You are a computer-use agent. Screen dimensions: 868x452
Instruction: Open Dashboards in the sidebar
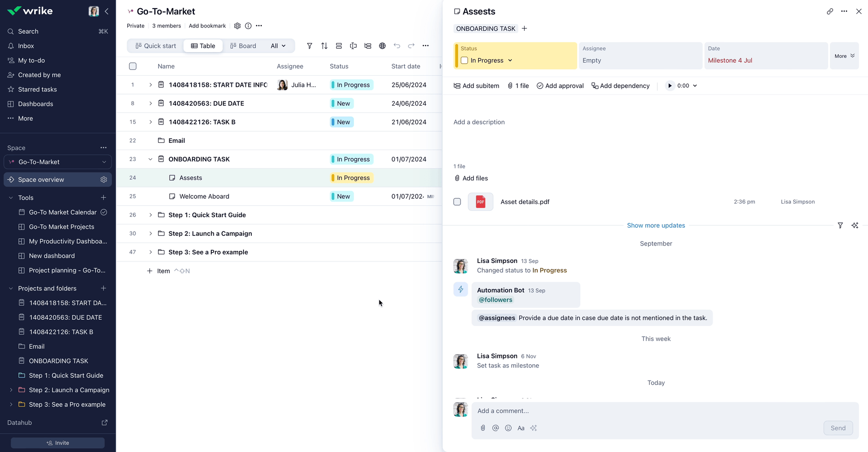coord(35,104)
